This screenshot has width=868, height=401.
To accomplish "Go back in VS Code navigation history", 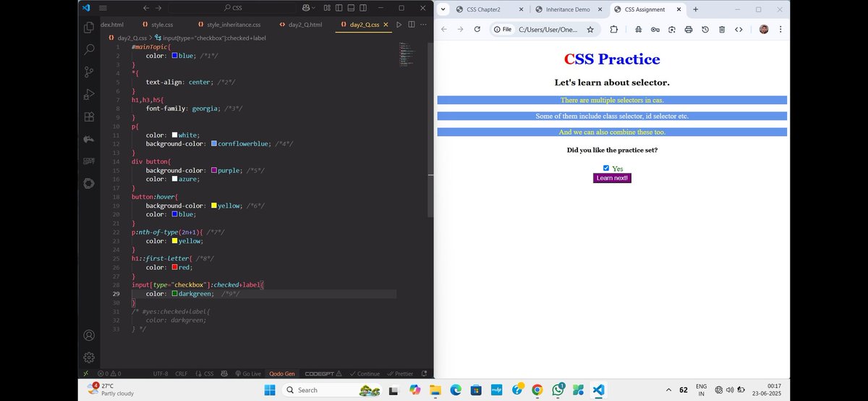I will pyautogui.click(x=147, y=8).
